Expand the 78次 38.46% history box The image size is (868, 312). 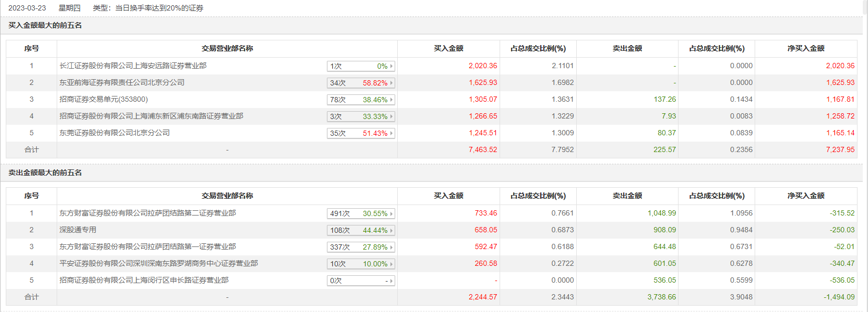(x=361, y=100)
